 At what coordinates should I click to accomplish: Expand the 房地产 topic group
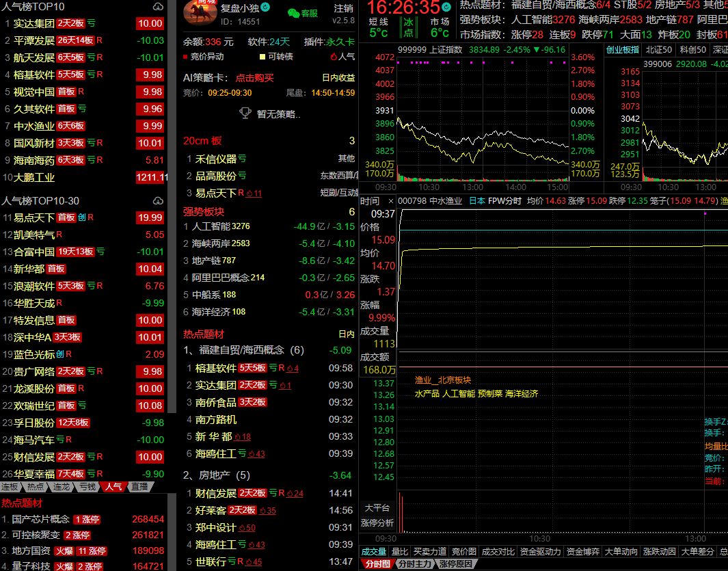pos(217,475)
